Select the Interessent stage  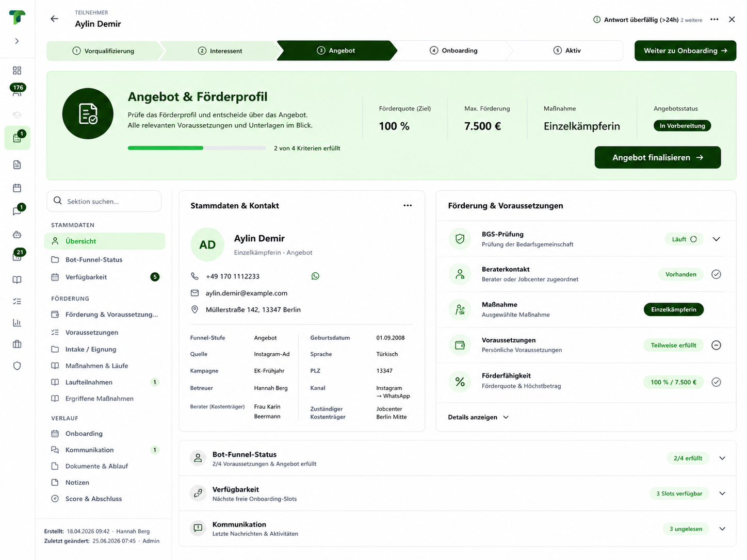pos(220,51)
